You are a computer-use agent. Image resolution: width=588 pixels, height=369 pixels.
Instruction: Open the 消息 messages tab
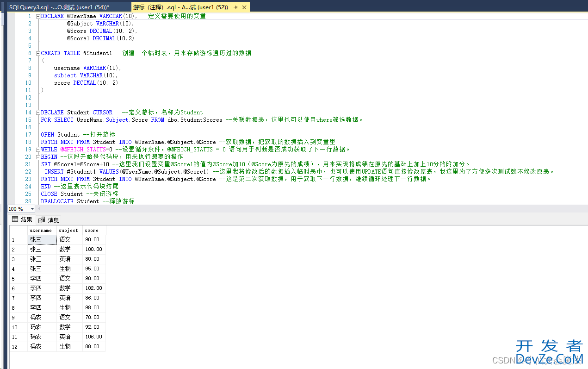click(49, 220)
